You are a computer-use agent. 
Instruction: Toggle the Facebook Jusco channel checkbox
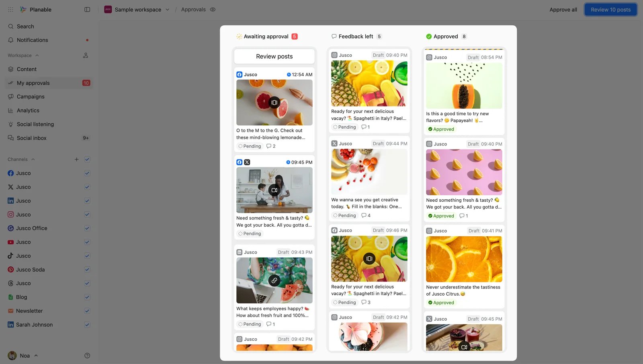[87, 173]
